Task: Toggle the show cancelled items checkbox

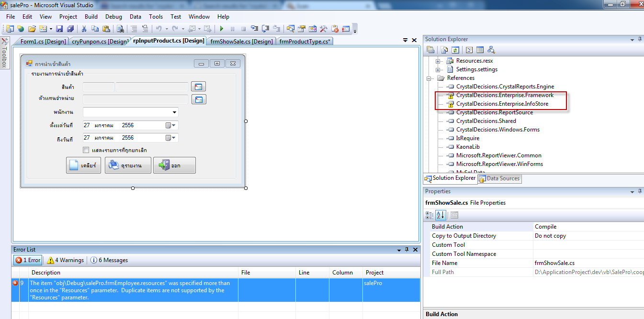Action: (x=86, y=150)
